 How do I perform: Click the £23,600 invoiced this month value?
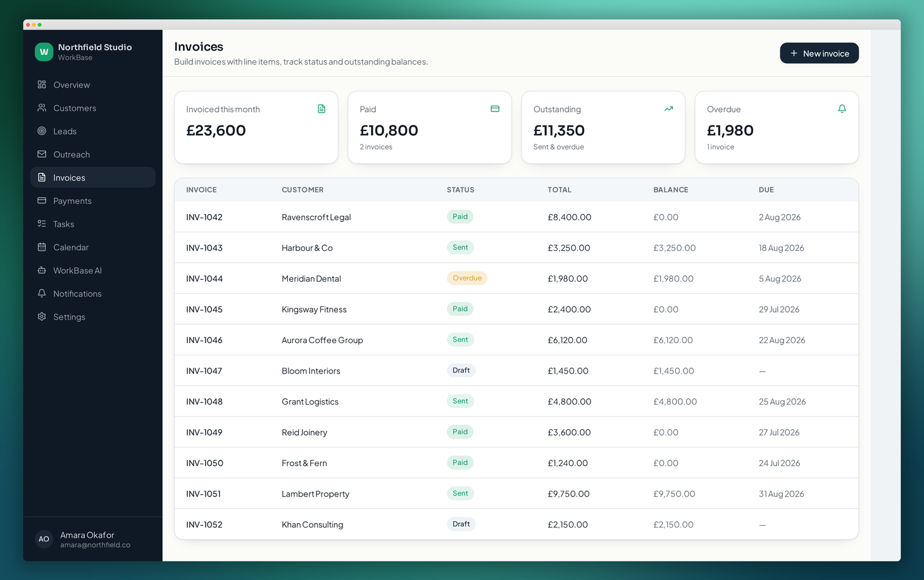click(216, 130)
